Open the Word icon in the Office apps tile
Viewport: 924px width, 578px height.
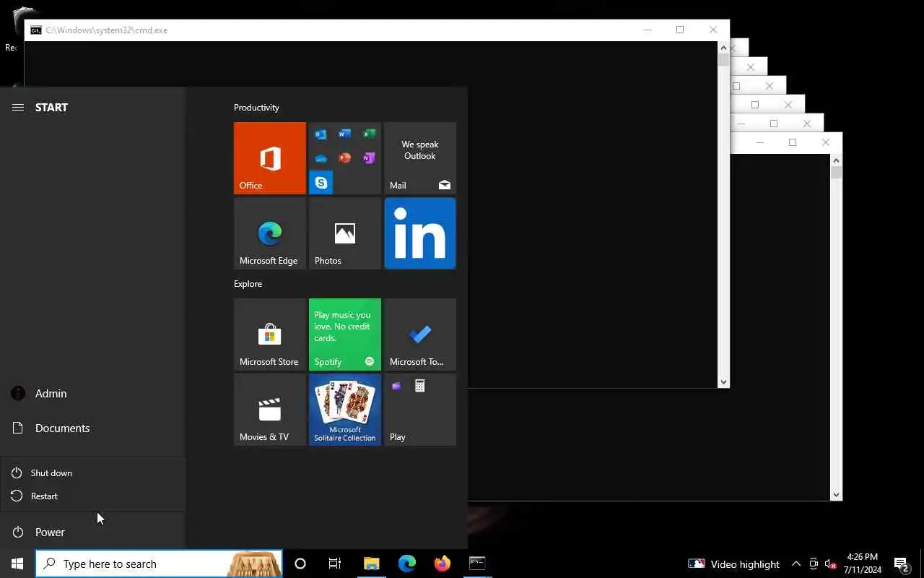pos(345,134)
